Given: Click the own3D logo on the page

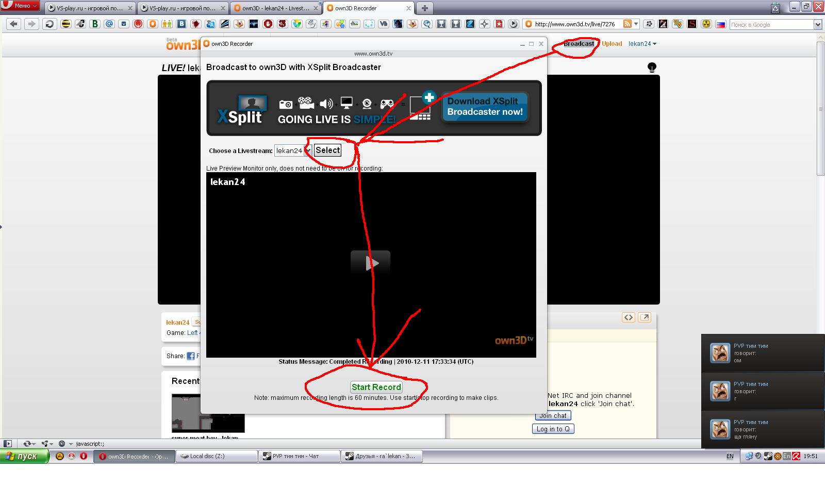Looking at the screenshot, I should (x=184, y=44).
